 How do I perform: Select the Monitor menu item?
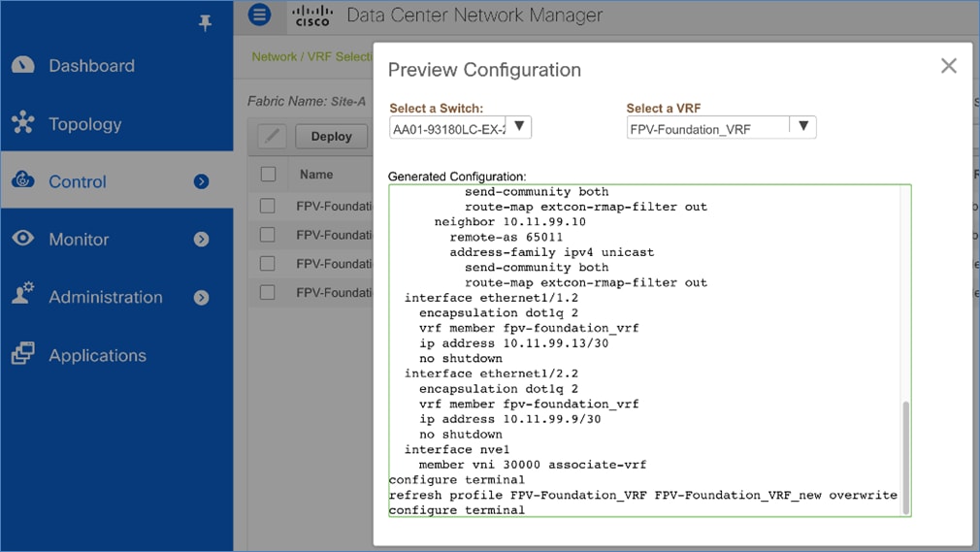click(79, 240)
